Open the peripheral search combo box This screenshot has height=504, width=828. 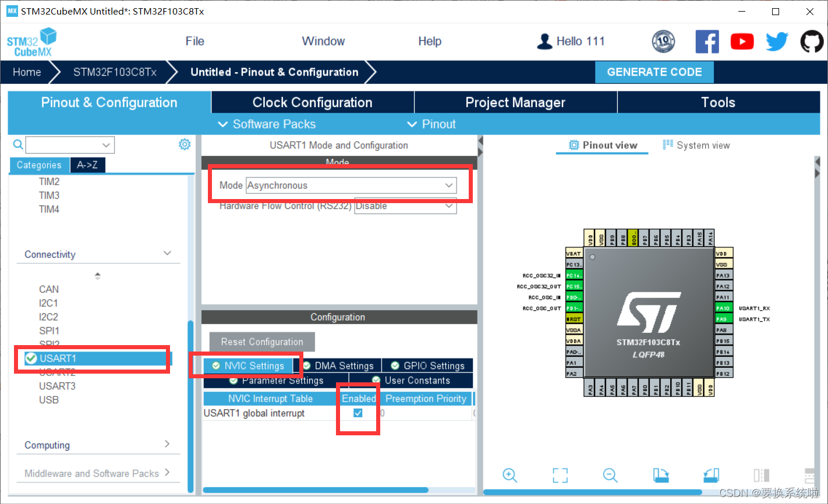coord(70,145)
